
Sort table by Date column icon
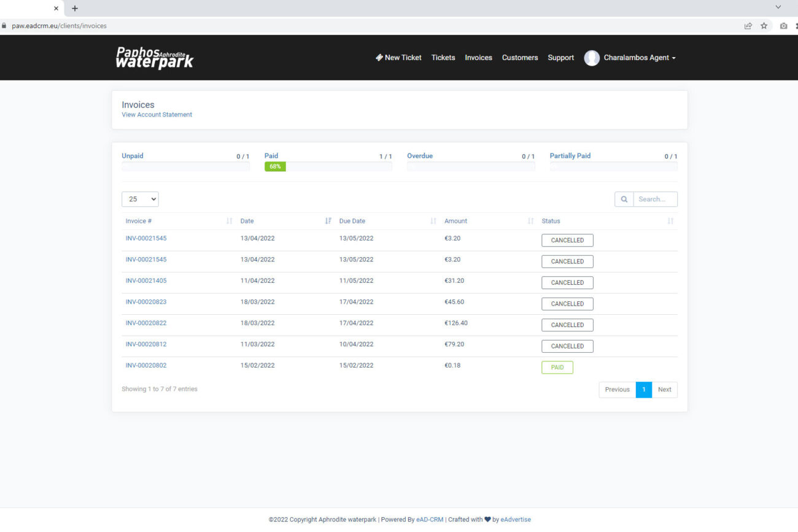pos(328,221)
